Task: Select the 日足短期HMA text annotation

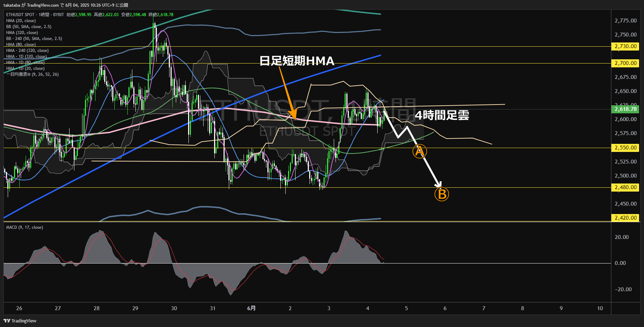Action: 297,61
